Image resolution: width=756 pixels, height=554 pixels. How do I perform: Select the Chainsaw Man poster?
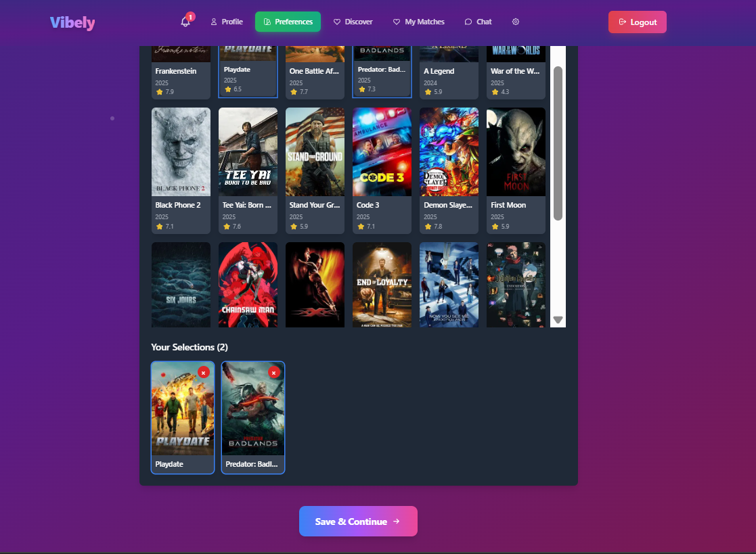click(248, 285)
